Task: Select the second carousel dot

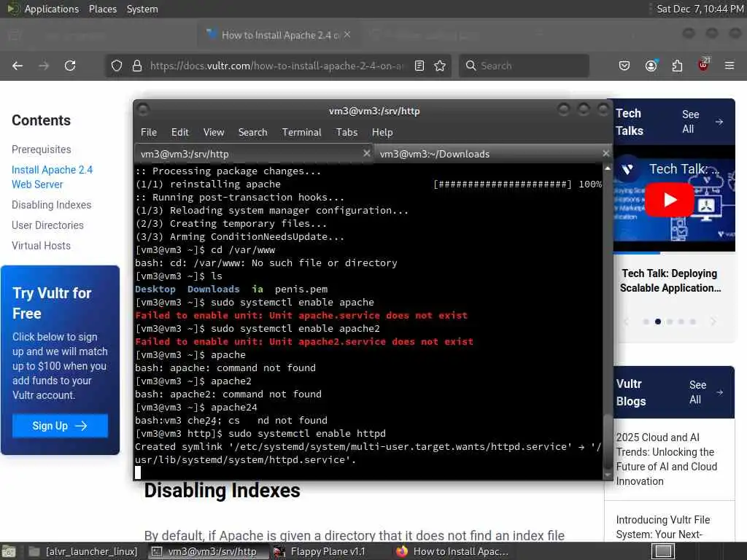Action: pos(658,322)
